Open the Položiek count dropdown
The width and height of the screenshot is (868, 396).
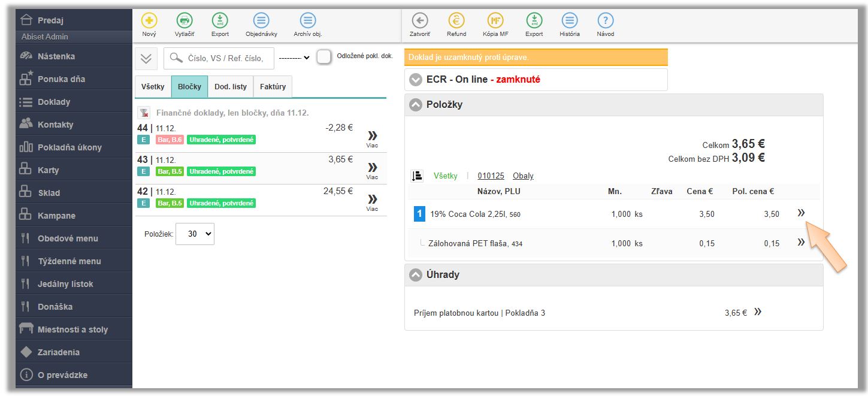click(x=195, y=234)
